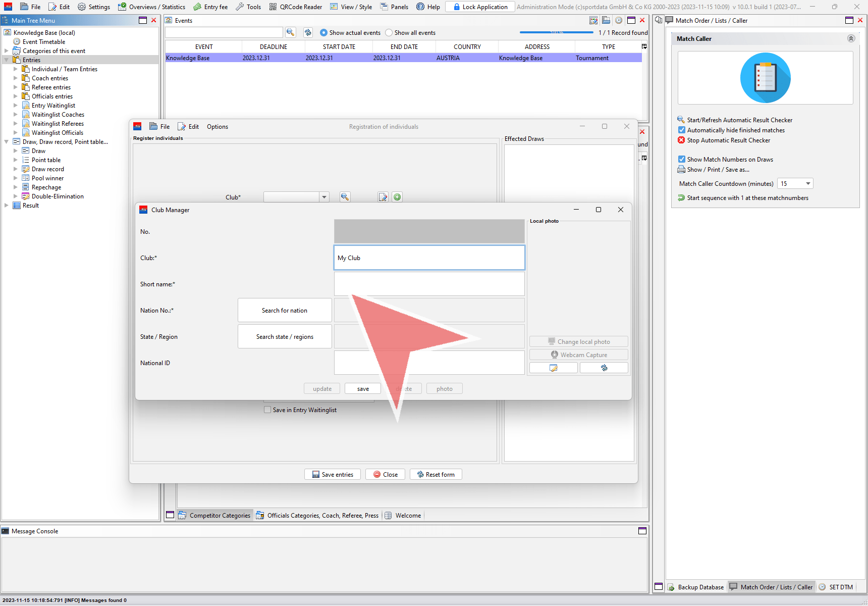Click the search magnifier in Events panel
The image size is (868, 606).
click(291, 32)
